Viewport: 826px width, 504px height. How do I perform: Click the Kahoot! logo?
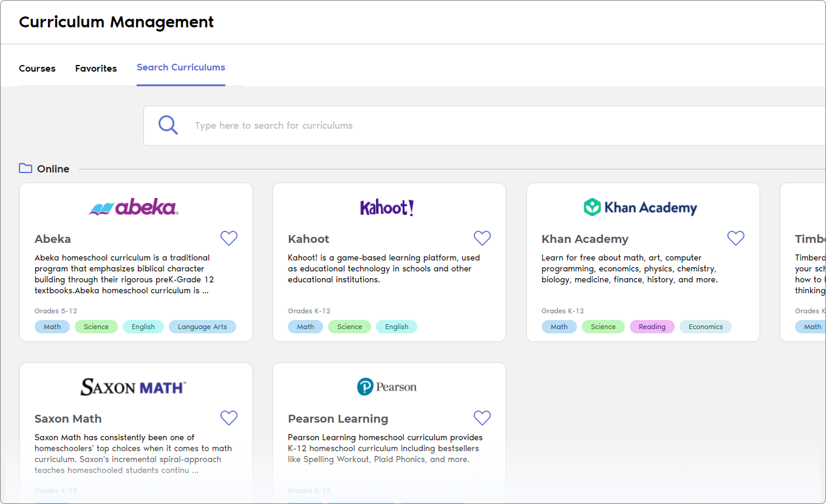click(387, 208)
